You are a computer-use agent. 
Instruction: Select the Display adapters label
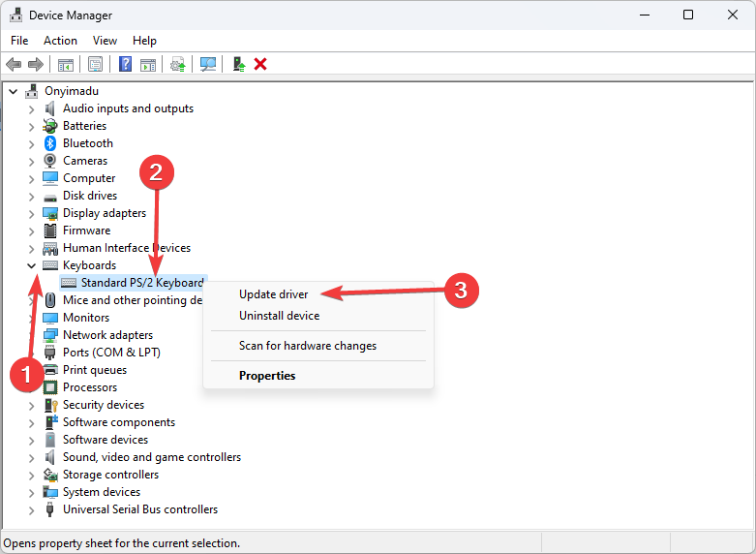(105, 213)
